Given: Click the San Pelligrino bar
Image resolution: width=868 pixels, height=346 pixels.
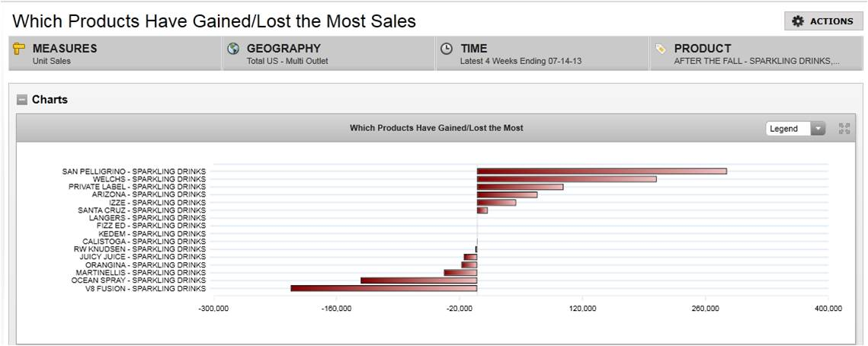Looking at the screenshot, I should 601,171.
